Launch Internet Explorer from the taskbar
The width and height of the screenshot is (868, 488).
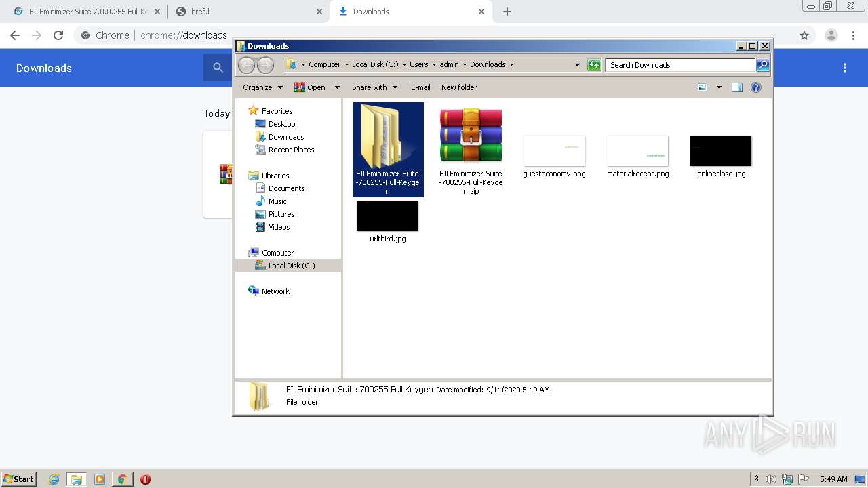pyautogui.click(x=54, y=479)
